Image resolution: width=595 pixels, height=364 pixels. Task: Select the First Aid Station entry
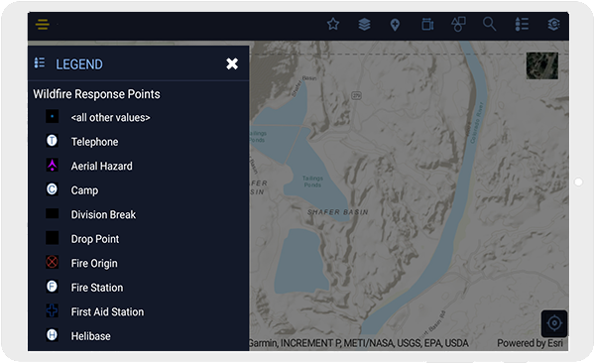pyautogui.click(x=107, y=311)
